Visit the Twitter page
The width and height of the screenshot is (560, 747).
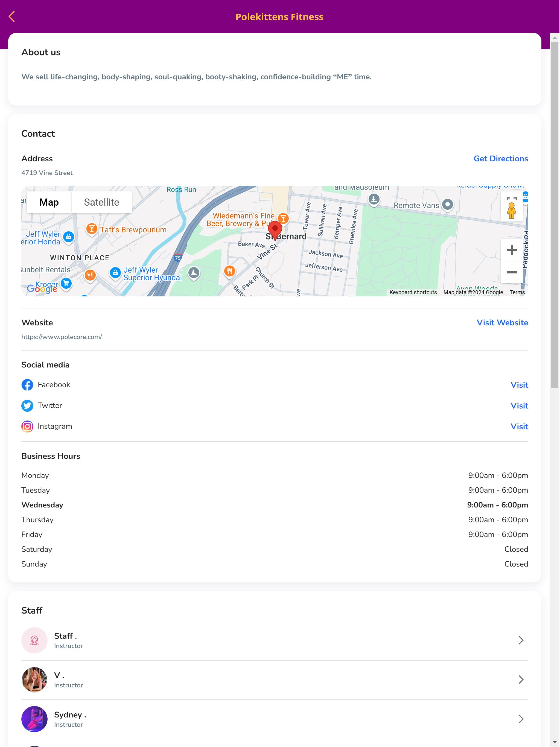click(x=519, y=405)
